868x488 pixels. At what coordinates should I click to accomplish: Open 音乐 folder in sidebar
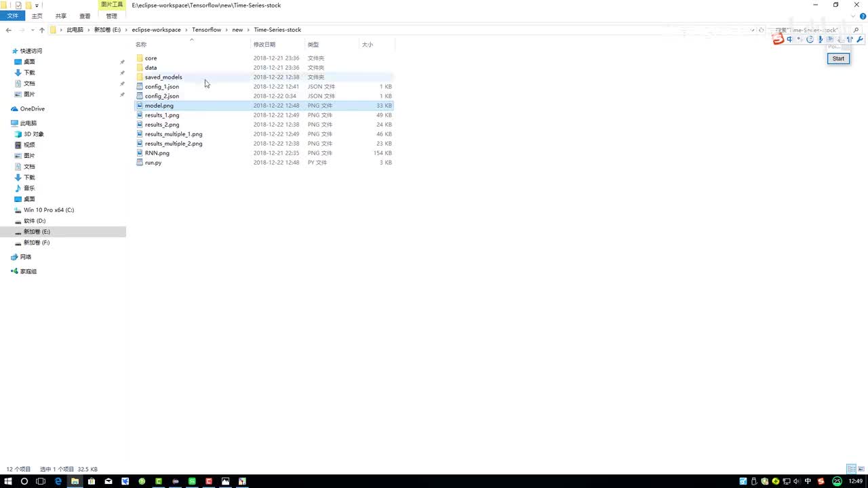click(x=29, y=188)
